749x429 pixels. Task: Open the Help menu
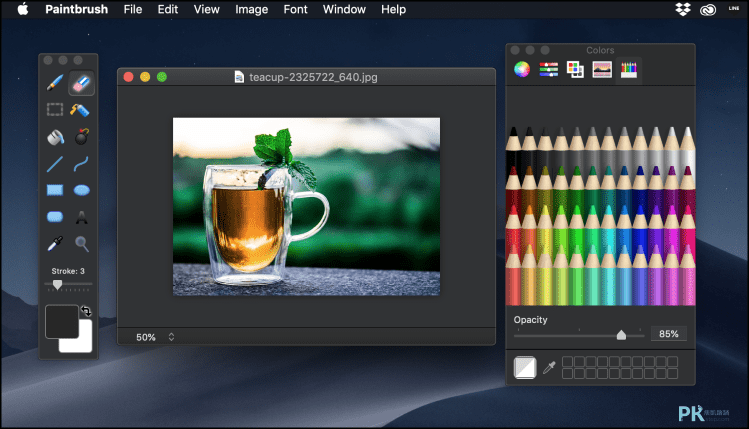393,10
